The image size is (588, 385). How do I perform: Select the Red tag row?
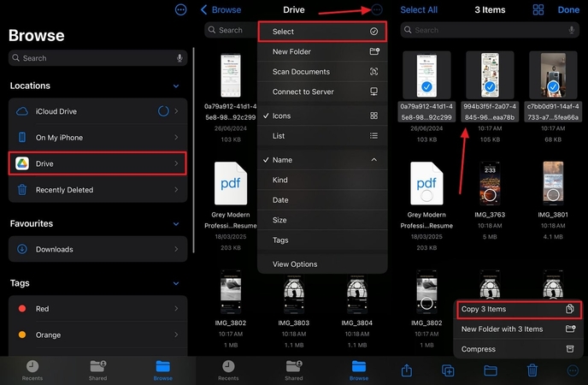click(x=98, y=309)
